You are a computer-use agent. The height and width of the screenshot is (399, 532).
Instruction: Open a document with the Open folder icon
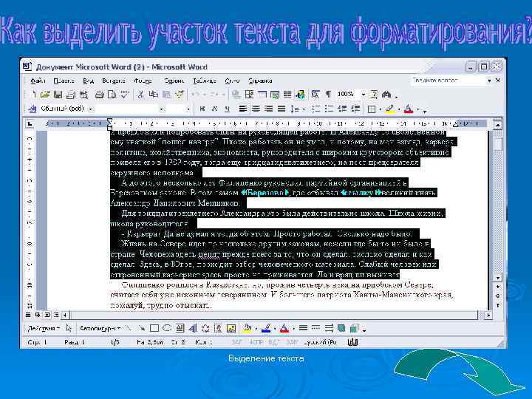pos(45,95)
